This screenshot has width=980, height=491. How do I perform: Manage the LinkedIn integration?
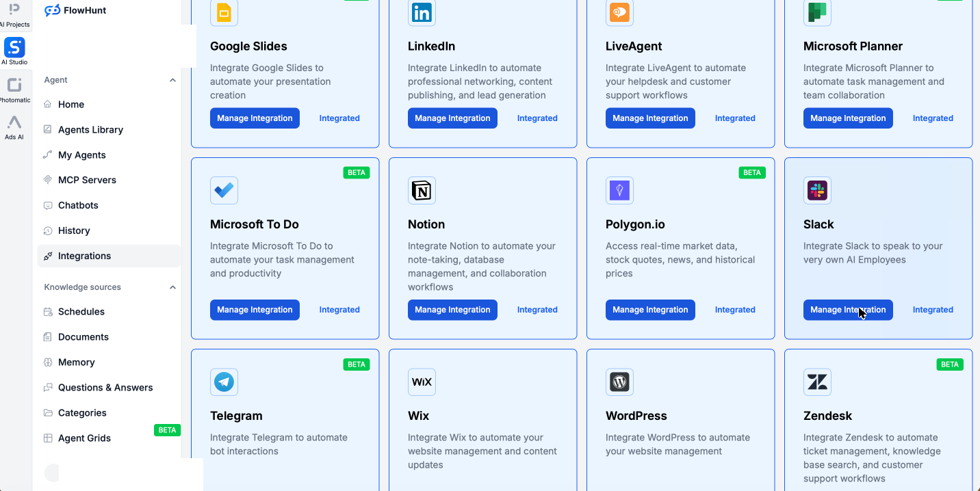tap(452, 118)
